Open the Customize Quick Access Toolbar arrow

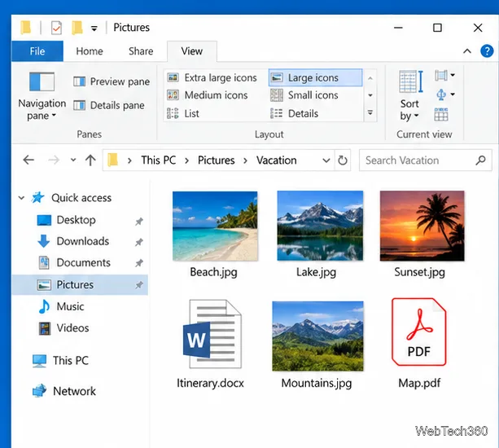click(x=94, y=29)
